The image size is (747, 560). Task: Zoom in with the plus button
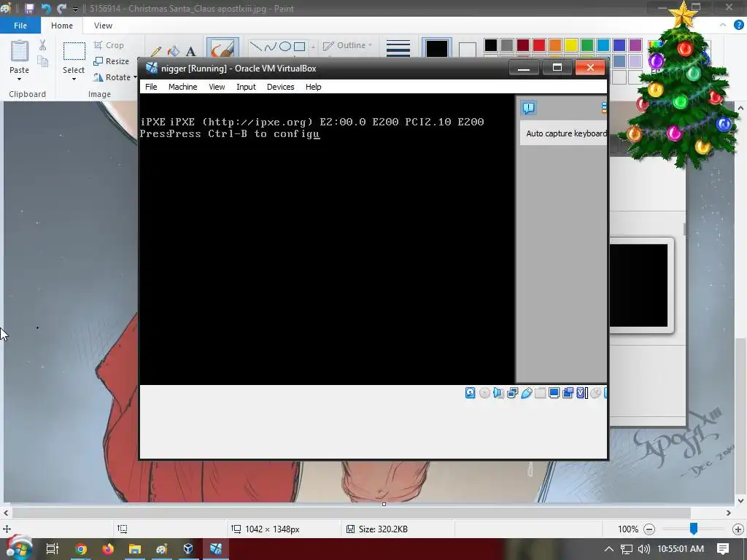click(738, 529)
